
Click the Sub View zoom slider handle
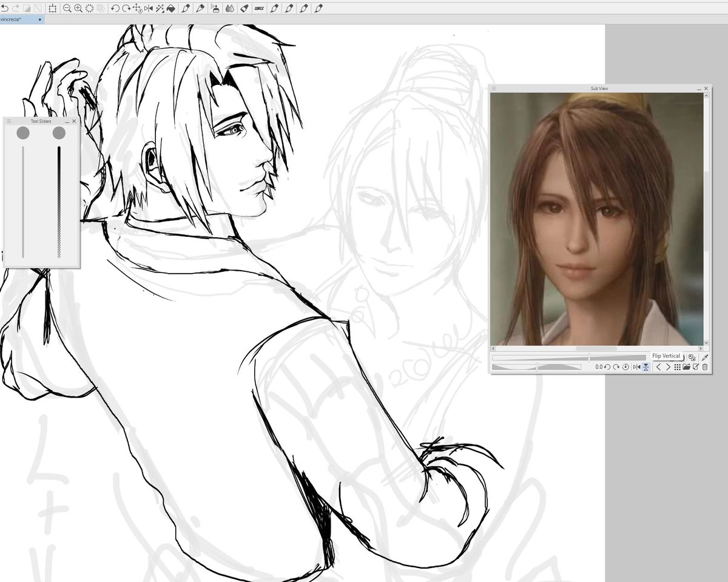pos(589,358)
